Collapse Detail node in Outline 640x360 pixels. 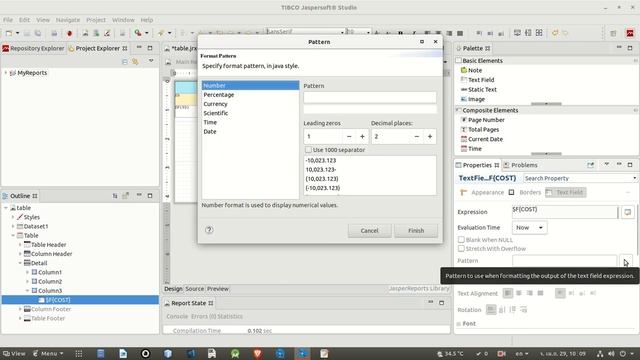20,263
